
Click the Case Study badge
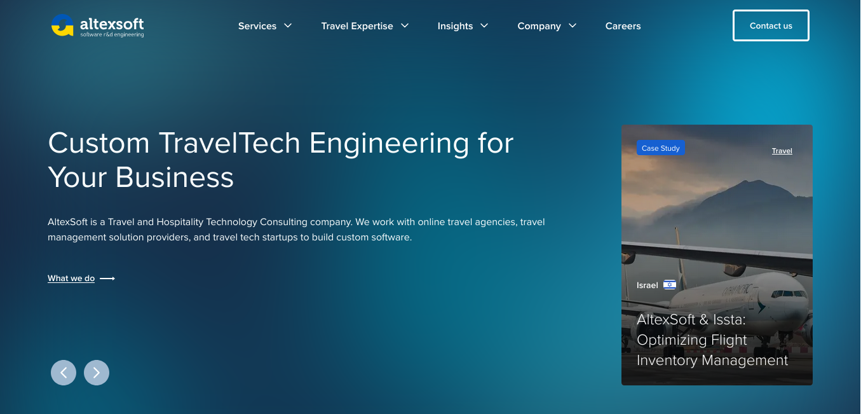point(660,148)
